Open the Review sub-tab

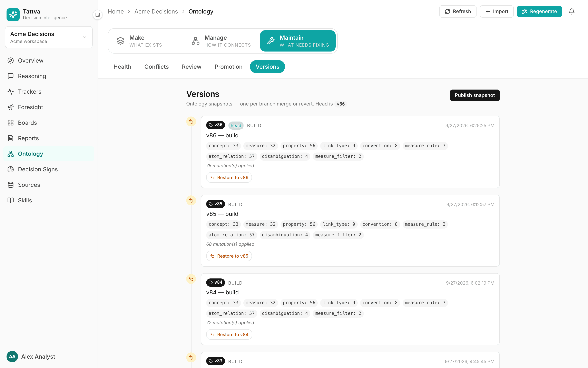[192, 67]
